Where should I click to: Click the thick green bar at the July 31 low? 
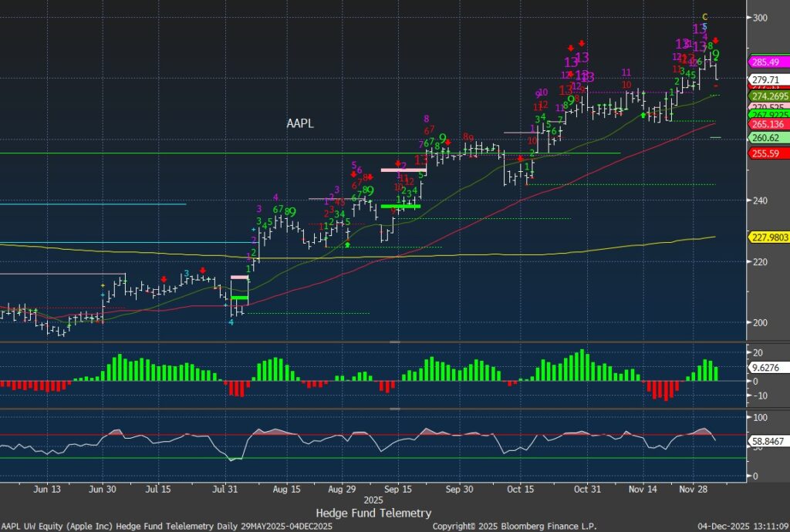click(x=239, y=298)
